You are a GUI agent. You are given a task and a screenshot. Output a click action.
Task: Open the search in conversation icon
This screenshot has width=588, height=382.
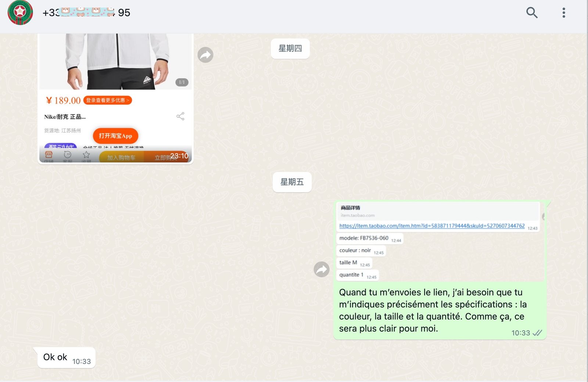pos(531,13)
